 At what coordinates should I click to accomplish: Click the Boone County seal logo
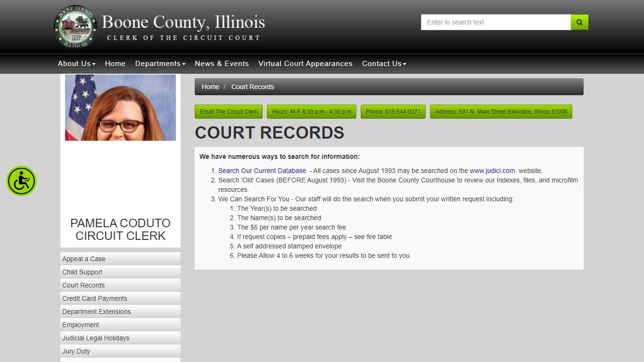pos(75,27)
